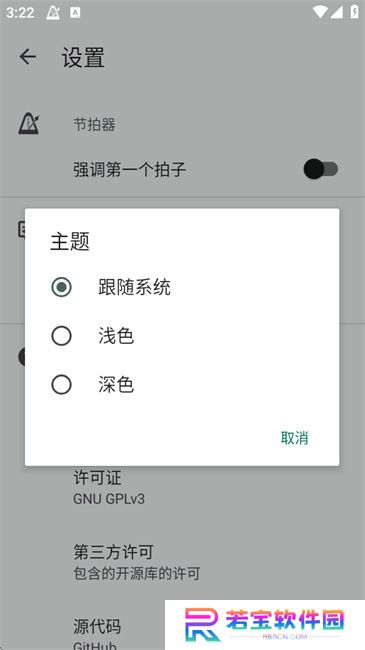Tap 取消 to dismiss the dialog
365x650 pixels.
[294, 438]
